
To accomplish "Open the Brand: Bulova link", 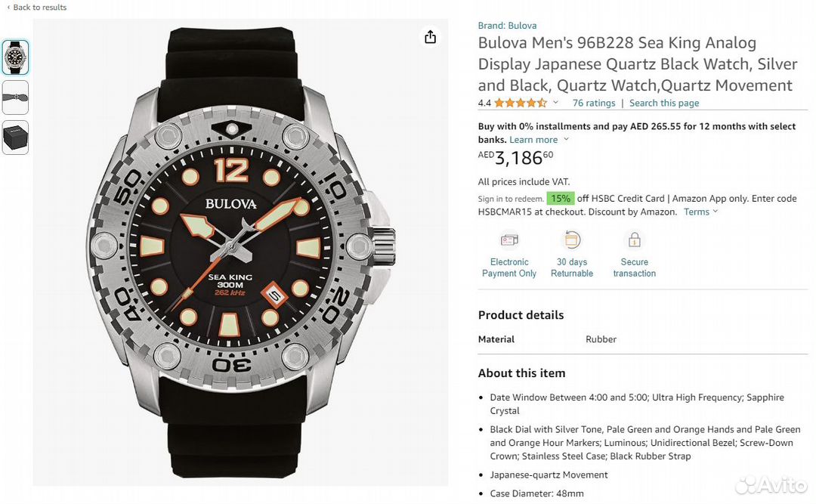I will (507, 26).
